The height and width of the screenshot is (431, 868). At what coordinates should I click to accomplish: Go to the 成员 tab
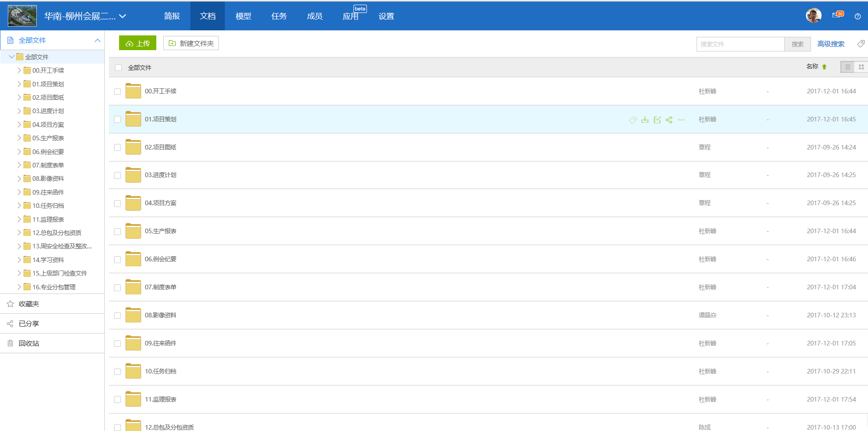(x=314, y=16)
